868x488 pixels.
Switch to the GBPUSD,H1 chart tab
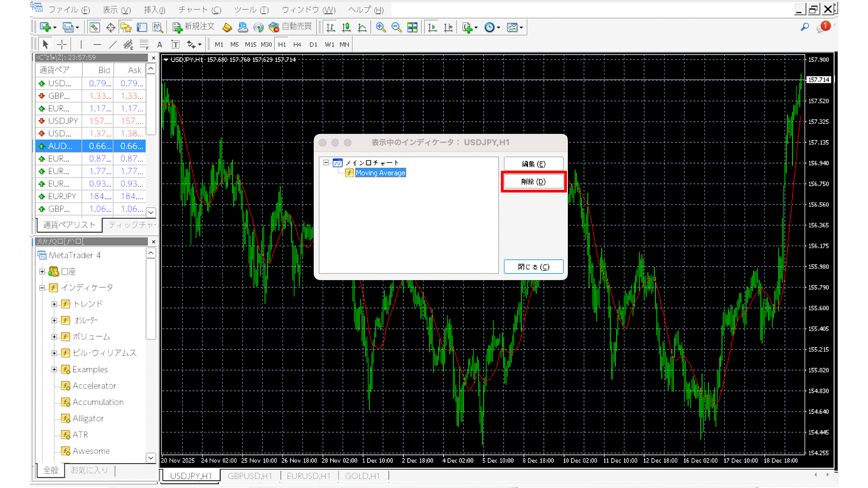tap(250, 476)
